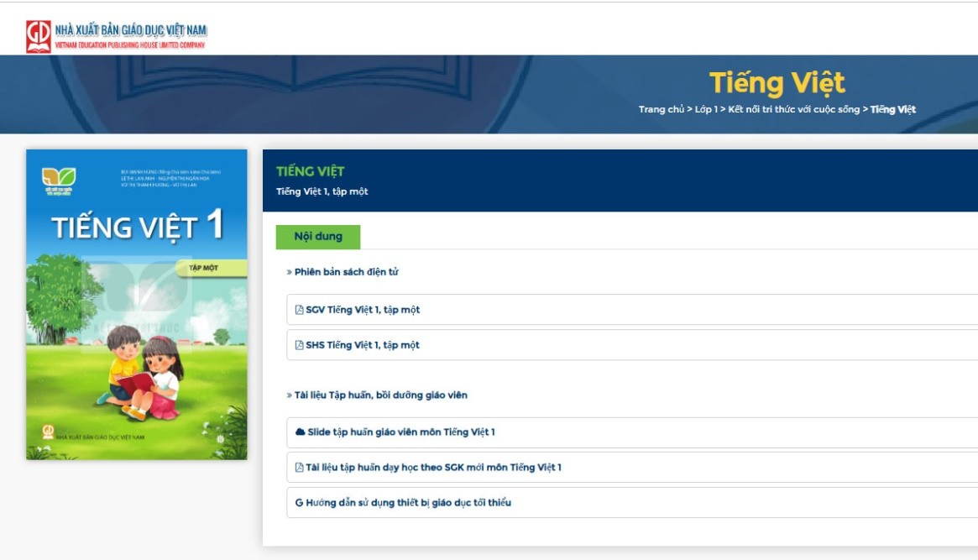Click cloud icon next to Slide tập huấn
This screenshot has width=978, height=560.
[x=300, y=432]
